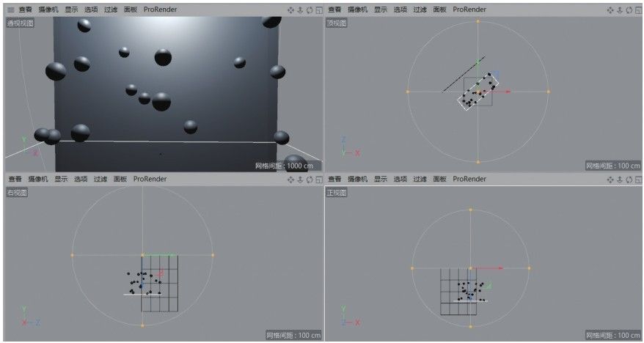Viewport: 644px width, 343px height.
Task: Select right orange radius handle in top view
Action: [549, 92]
